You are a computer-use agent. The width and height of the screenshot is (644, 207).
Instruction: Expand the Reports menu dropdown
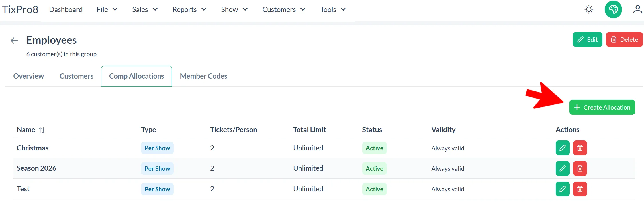coord(189,9)
